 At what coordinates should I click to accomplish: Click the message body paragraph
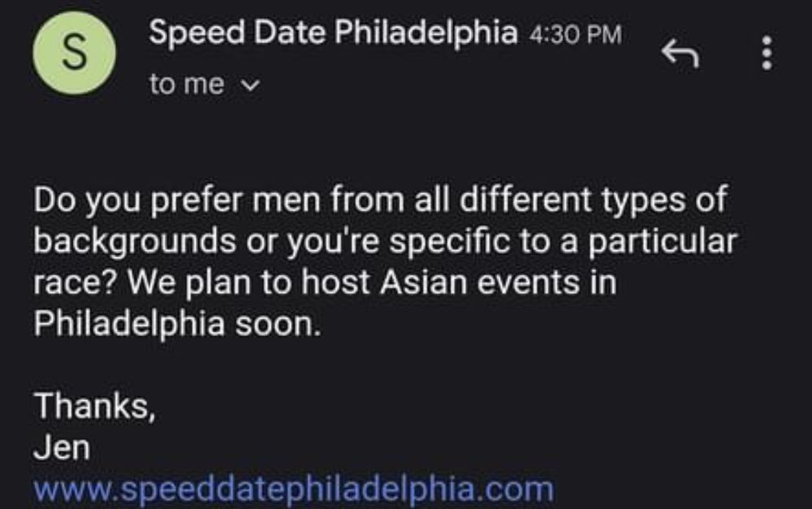click(x=382, y=258)
